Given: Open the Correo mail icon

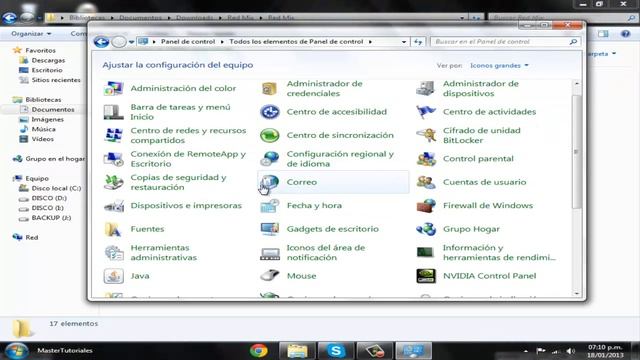Looking at the screenshot, I should 269,182.
